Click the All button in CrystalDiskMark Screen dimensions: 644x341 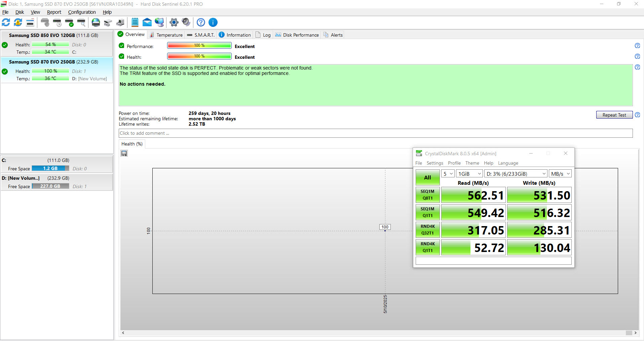(x=427, y=177)
